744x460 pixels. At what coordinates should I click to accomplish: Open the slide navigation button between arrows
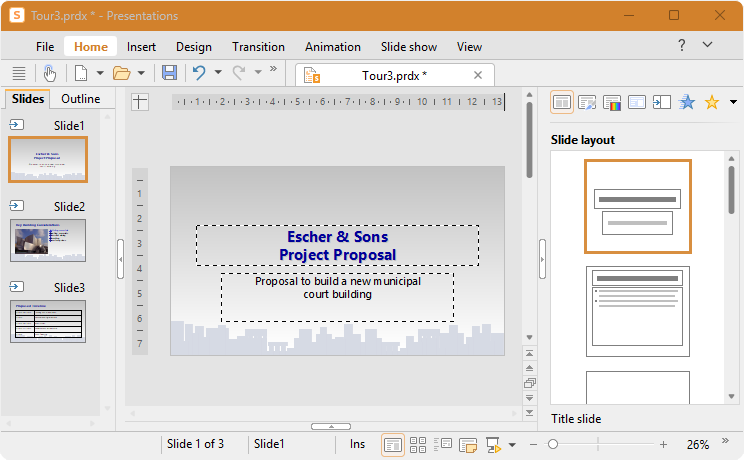pyautogui.click(x=530, y=383)
